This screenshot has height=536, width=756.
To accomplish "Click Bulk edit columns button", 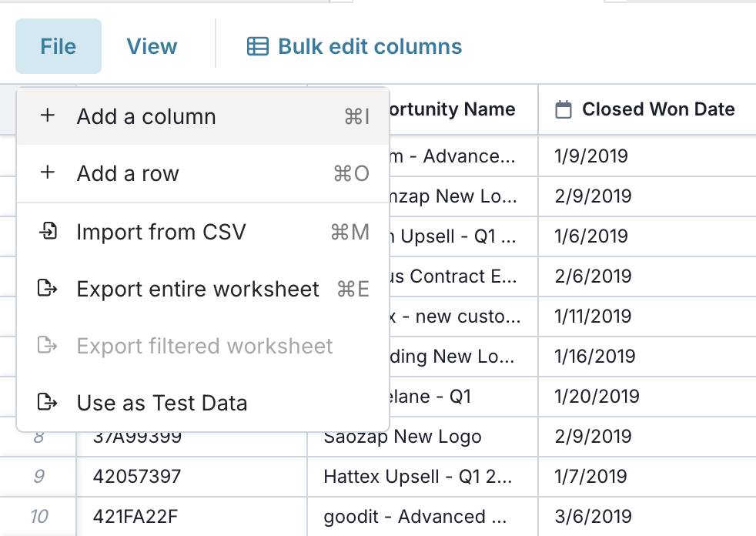I will pyautogui.click(x=354, y=47).
